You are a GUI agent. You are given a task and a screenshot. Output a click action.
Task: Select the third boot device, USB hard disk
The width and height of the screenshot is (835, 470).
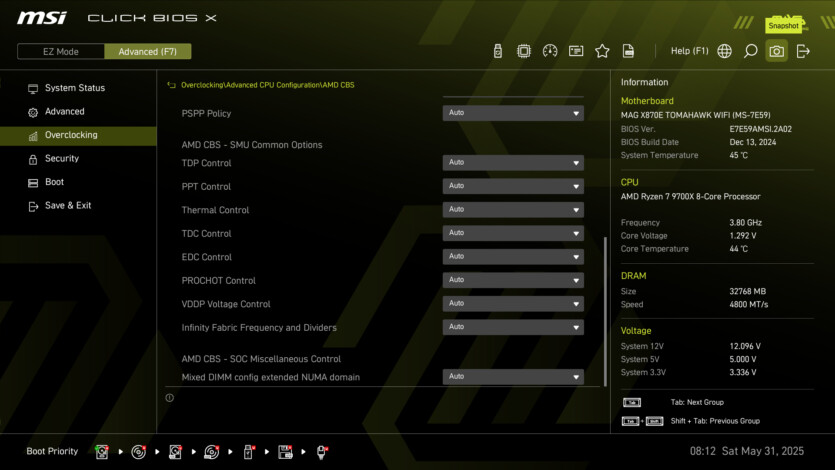tap(175, 452)
